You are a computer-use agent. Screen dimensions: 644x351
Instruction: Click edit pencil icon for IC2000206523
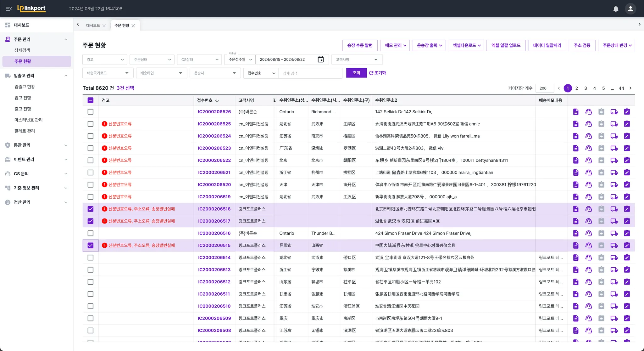pyautogui.click(x=627, y=148)
